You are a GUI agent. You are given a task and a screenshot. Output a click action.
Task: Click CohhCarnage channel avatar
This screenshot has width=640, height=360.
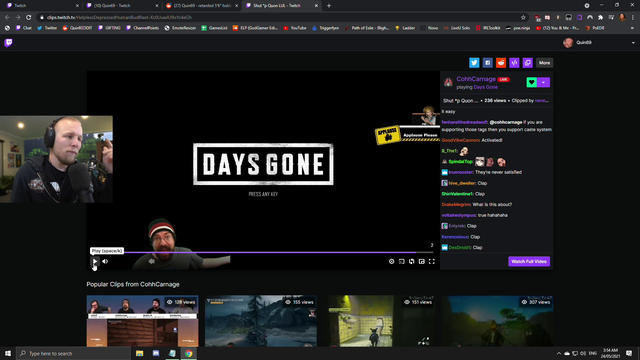[x=448, y=82]
